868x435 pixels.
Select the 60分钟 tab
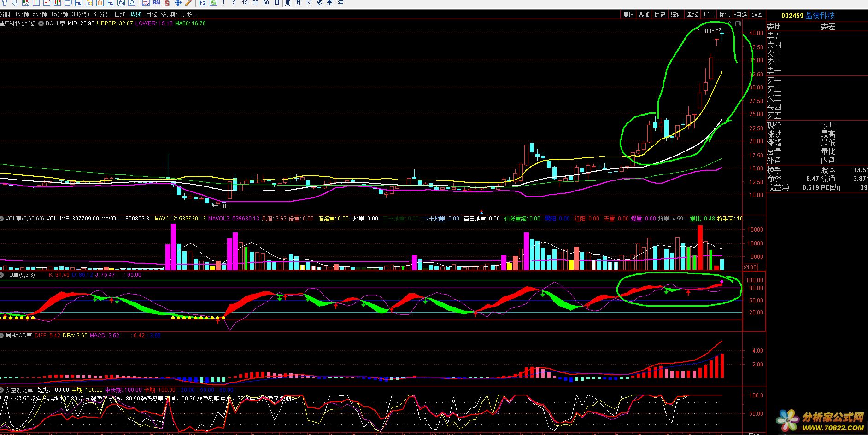click(102, 15)
